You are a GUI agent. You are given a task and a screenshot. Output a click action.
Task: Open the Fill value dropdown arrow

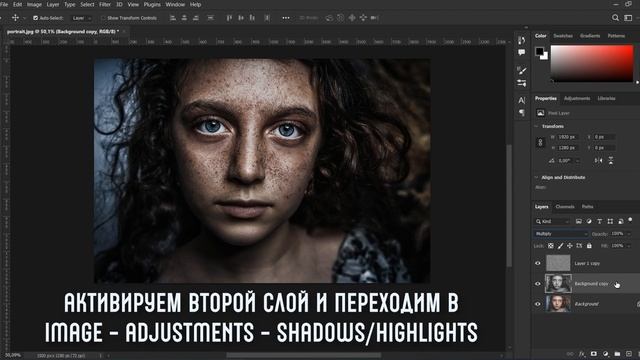coord(629,246)
